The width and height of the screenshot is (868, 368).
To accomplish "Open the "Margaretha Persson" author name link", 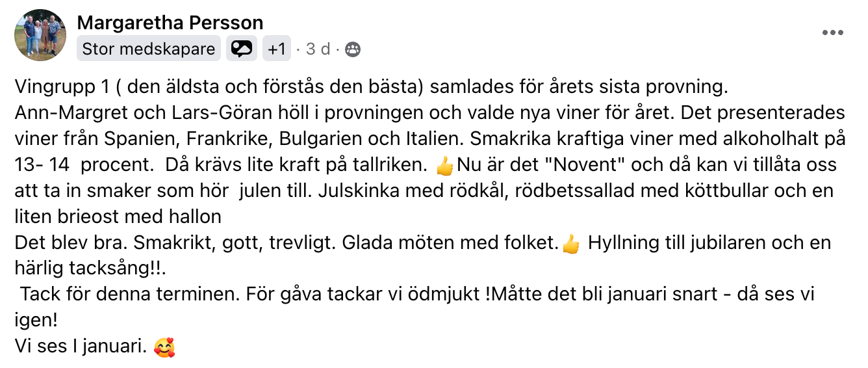I will [x=170, y=23].
